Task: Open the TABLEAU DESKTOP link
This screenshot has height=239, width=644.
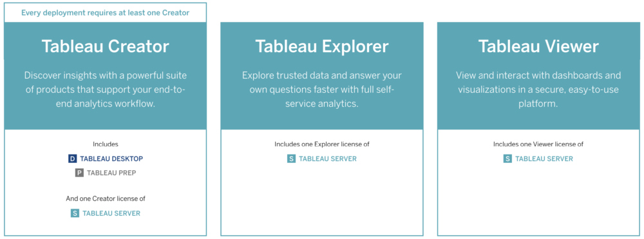Action: click(111, 158)
